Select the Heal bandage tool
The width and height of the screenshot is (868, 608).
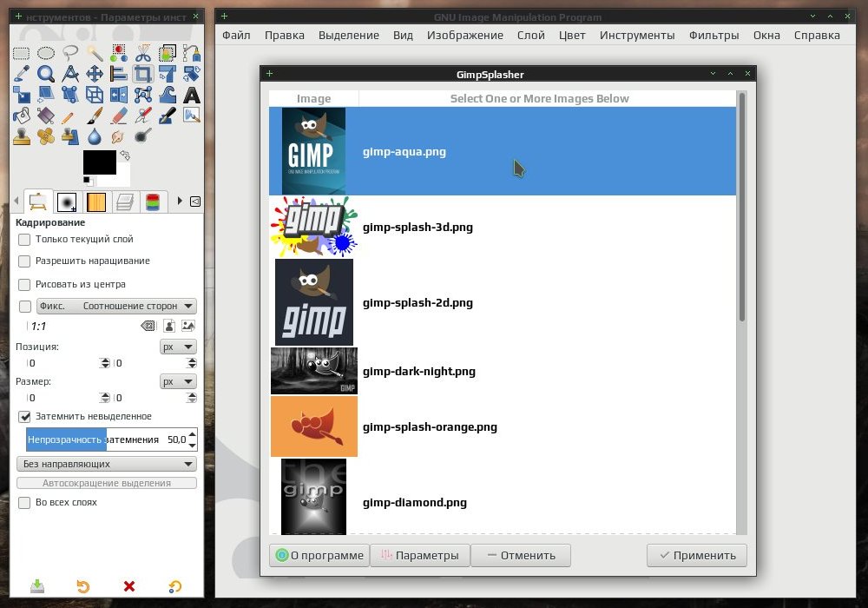tap(45, 135)
